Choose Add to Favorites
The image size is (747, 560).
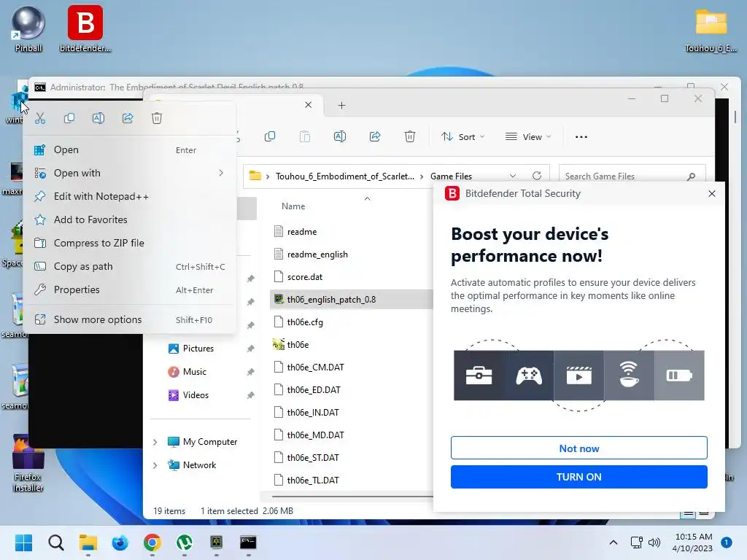pos(130,220)
